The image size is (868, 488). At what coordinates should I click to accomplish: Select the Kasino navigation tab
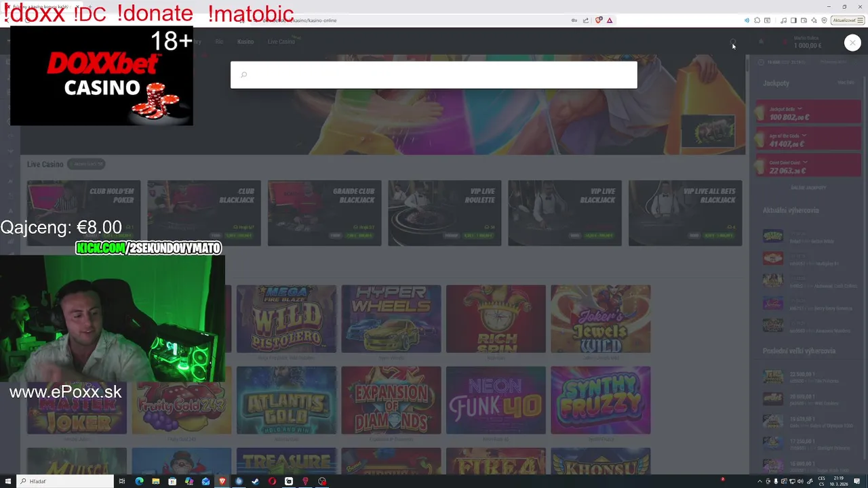[x=245, y=41]
